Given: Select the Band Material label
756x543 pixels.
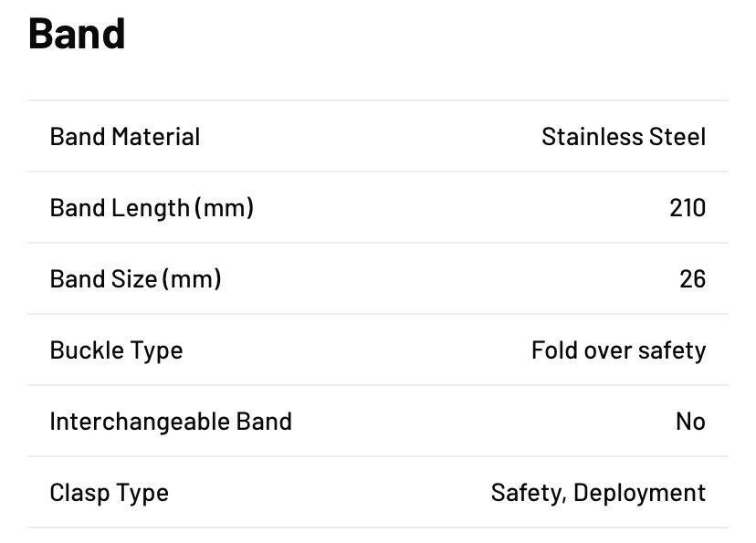Looking at the screenshot, I should [x=125, y=136].
